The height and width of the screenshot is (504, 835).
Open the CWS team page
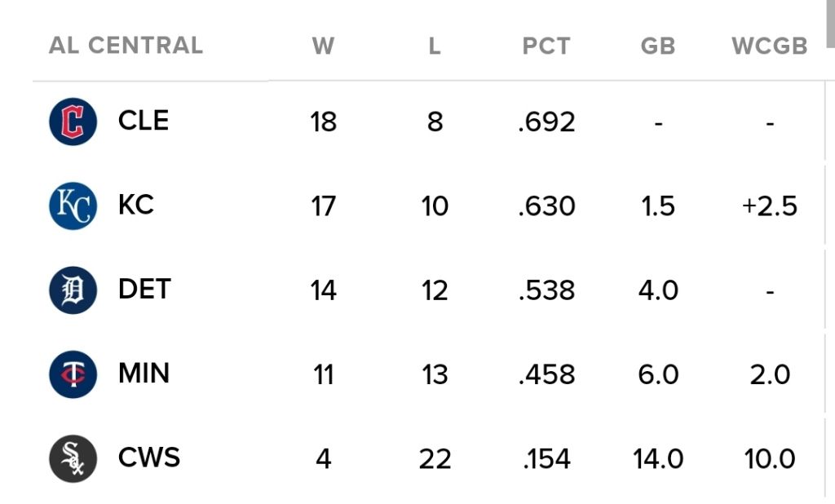[x=149, y=457]
